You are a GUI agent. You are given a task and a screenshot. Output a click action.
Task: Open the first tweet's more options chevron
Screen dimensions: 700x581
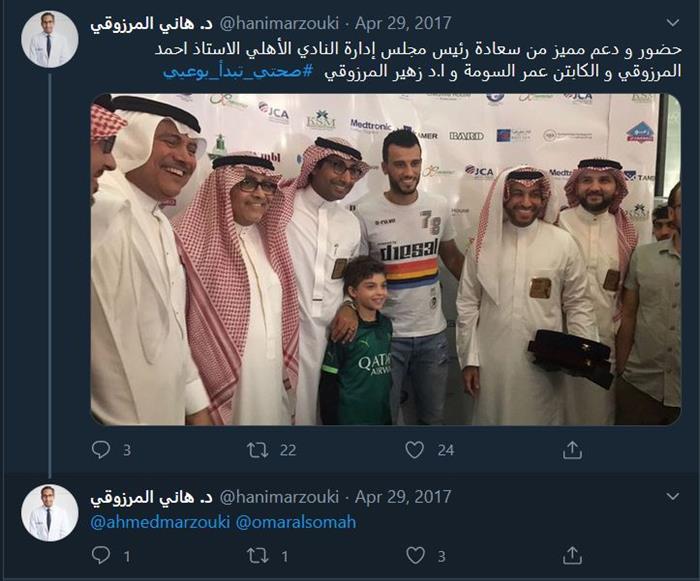coord(672,22)
